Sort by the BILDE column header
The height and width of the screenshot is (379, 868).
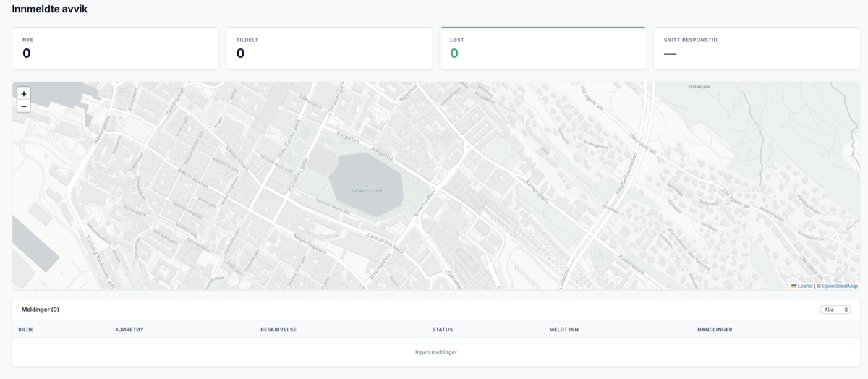pyautogui.click(x=26, y=330)
